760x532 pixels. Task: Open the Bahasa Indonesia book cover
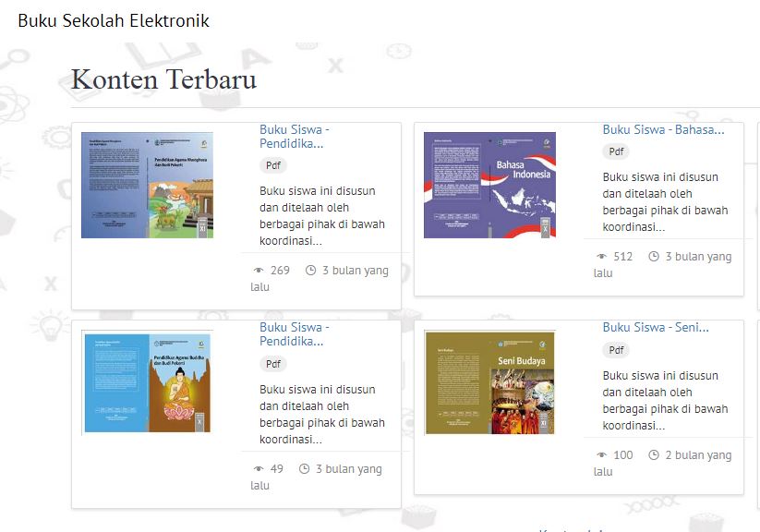(489, 185)
